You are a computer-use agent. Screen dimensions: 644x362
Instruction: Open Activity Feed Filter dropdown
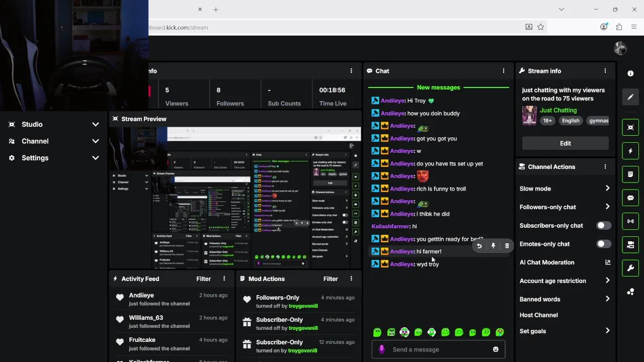tap(203, 279)
